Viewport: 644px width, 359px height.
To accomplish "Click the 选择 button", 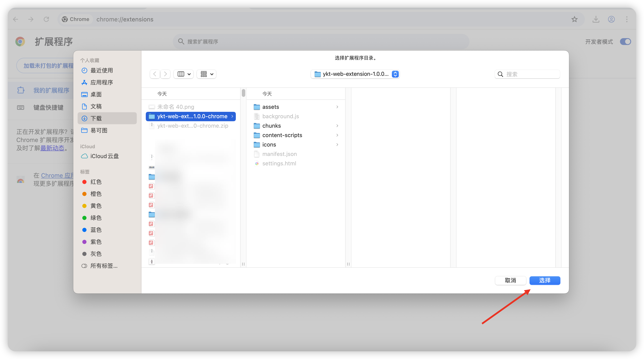I will pyautogui.click(x=545, y=280).
